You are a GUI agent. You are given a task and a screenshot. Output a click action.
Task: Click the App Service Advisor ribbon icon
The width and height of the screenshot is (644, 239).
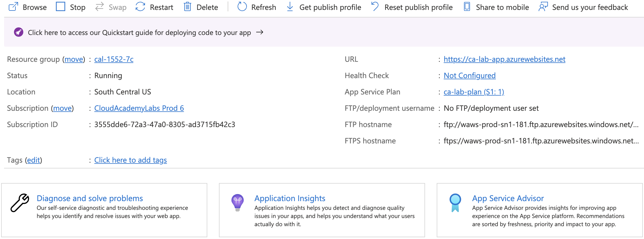click(x=455, y=203)
